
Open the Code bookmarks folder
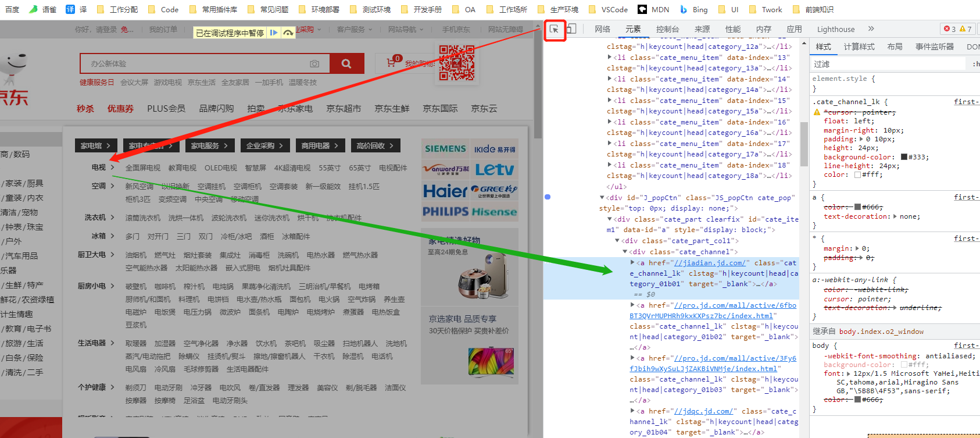[163, 9]
